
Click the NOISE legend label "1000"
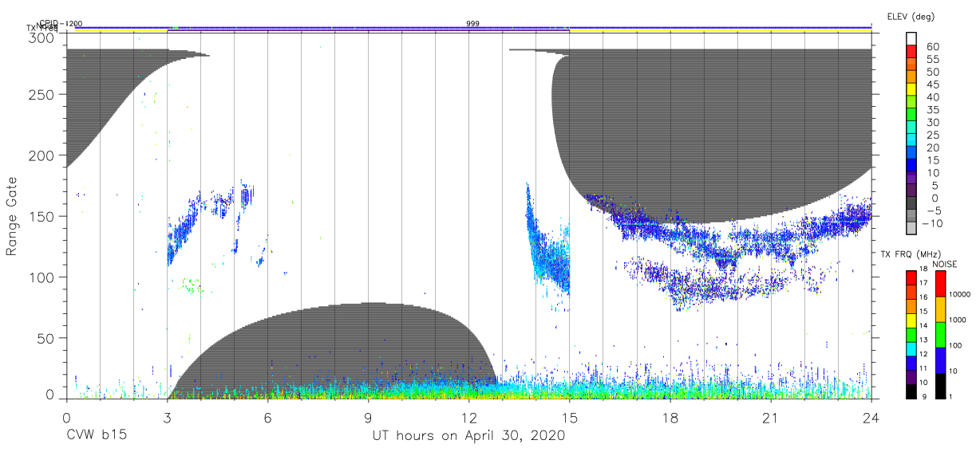pyautogui.click(x=958, y=320)
